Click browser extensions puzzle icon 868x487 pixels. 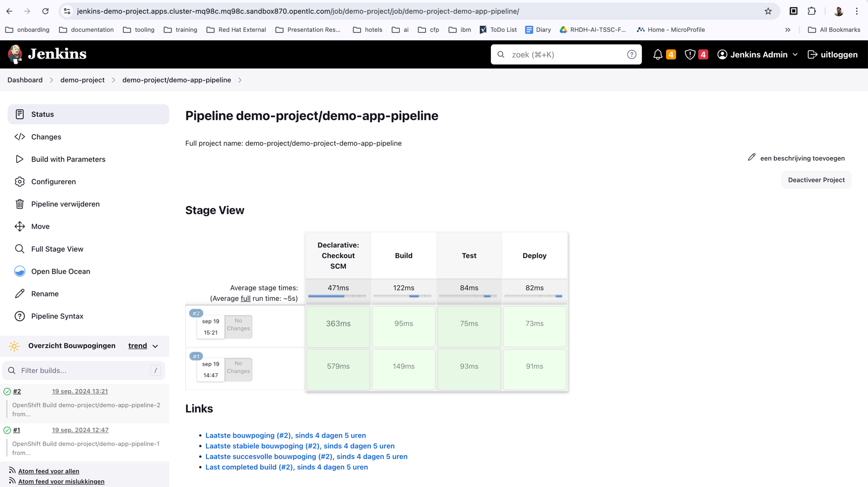pyautogui.click(x=812, y=11)
